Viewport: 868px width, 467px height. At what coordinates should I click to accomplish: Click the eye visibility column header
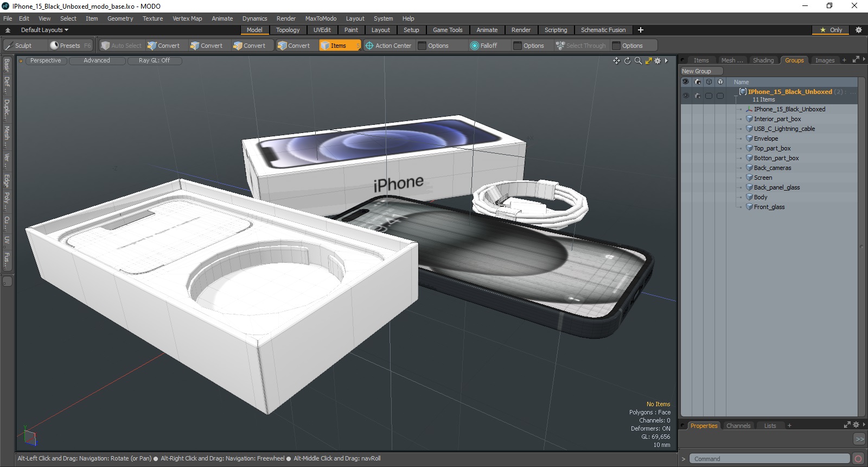[686, 82]
